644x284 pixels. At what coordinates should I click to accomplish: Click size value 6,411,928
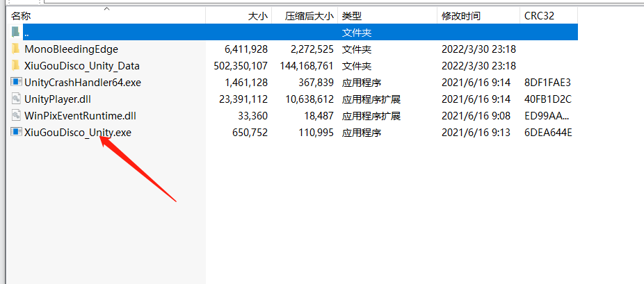click(246, 49)
